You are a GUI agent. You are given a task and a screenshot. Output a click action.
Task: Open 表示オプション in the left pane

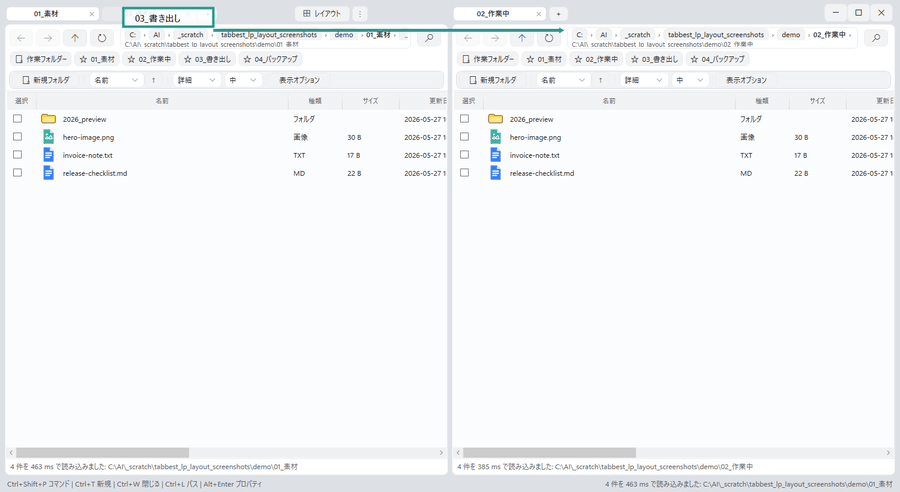tap(299, 80)
